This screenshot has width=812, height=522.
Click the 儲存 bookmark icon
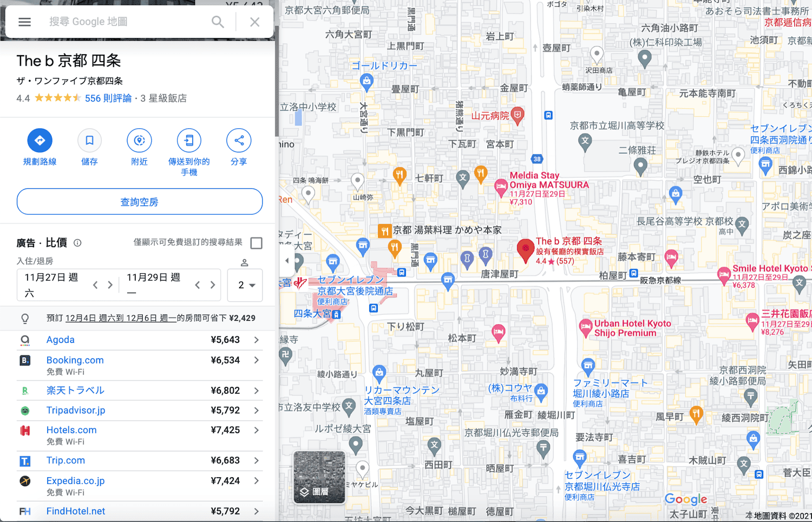pyautogui.click(x=89, y=141)
